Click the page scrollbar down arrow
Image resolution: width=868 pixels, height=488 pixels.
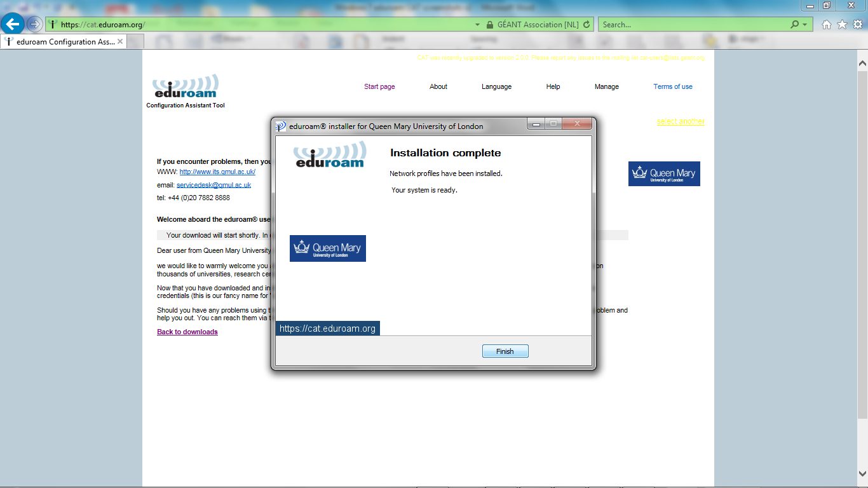click(x=862, y=473)
